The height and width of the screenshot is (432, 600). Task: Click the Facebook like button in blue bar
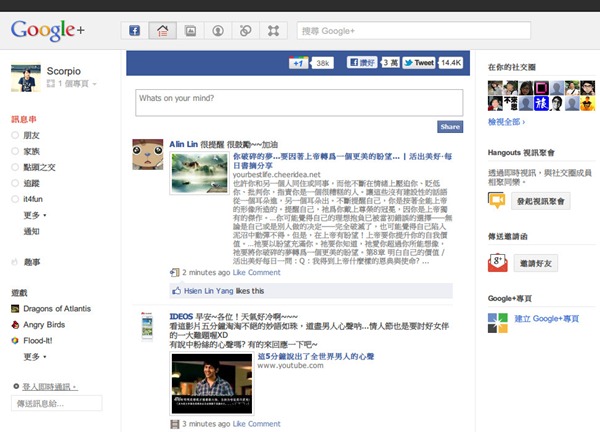(362, 62)
